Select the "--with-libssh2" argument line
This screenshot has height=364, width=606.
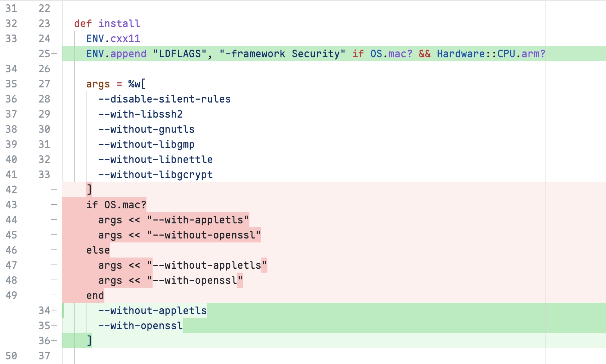tap(140, 114)
